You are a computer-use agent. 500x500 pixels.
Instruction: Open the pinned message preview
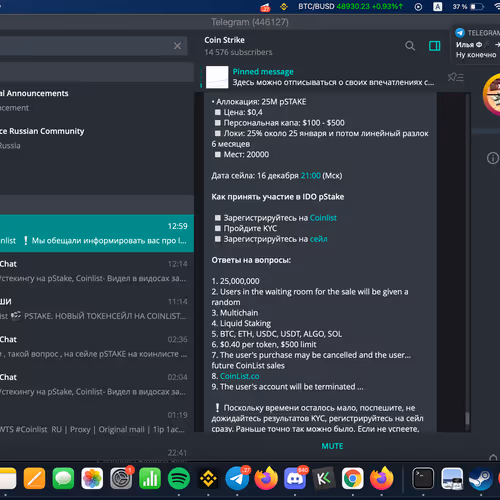click(333, 77)
